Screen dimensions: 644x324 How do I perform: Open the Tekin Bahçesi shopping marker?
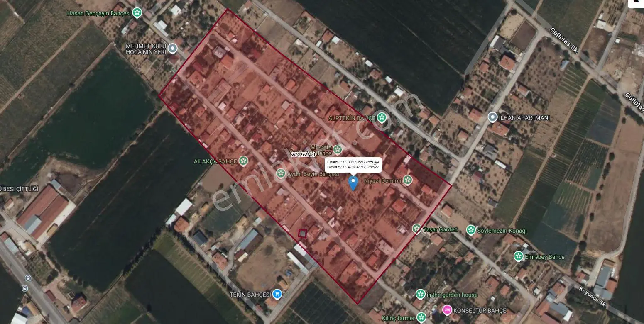[x=277, y=295]
